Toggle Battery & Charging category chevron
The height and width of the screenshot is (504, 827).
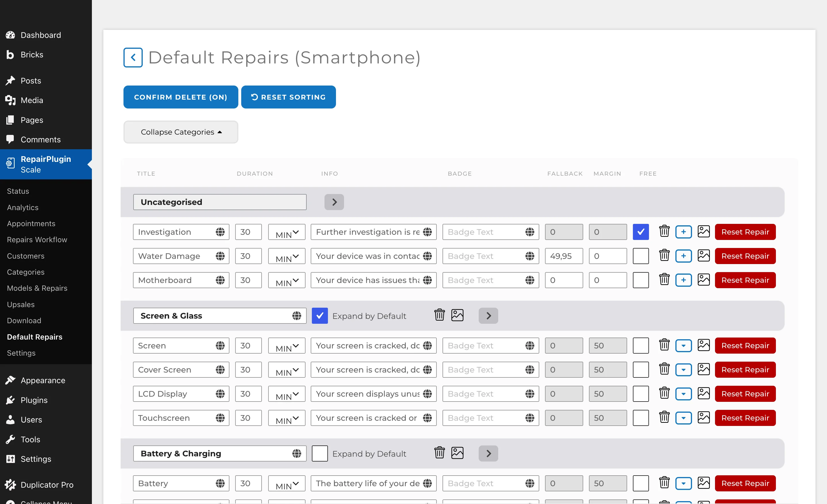[488, 453]
